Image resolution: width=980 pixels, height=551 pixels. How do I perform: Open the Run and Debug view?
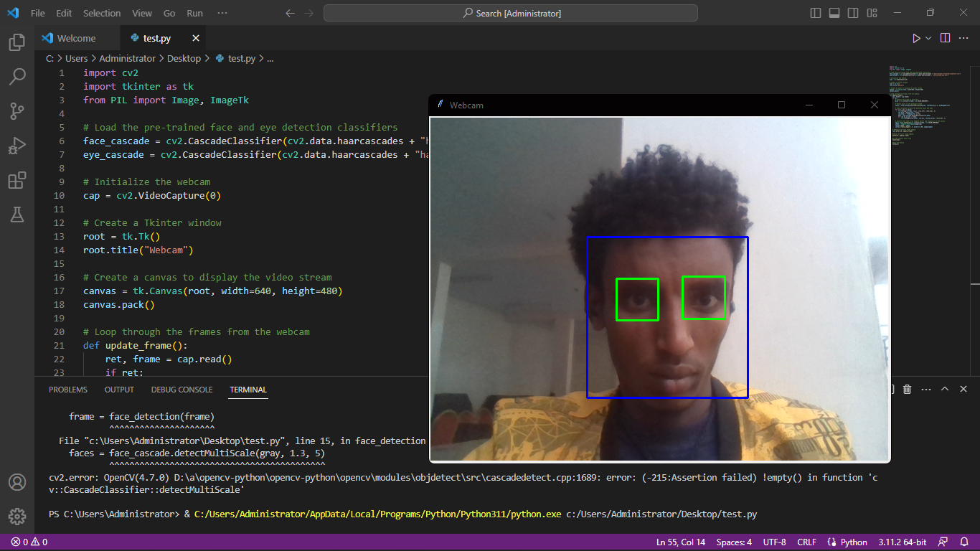(17, 146)
